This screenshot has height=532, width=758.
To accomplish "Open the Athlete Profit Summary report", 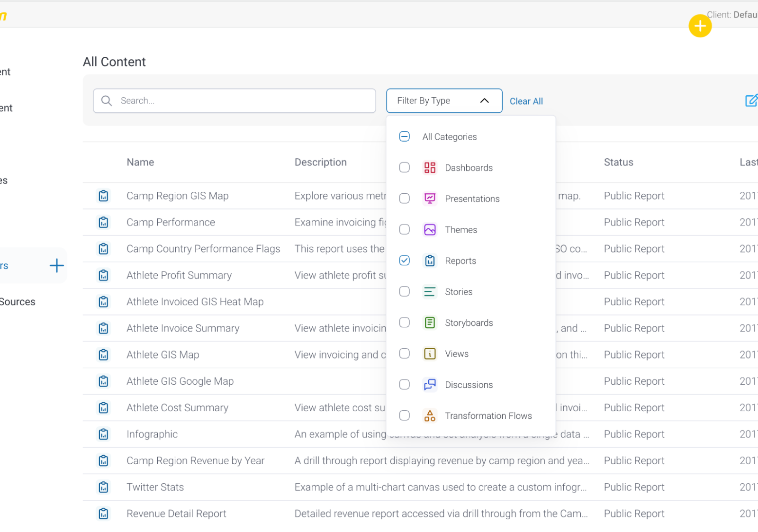I will pos(179,275).
